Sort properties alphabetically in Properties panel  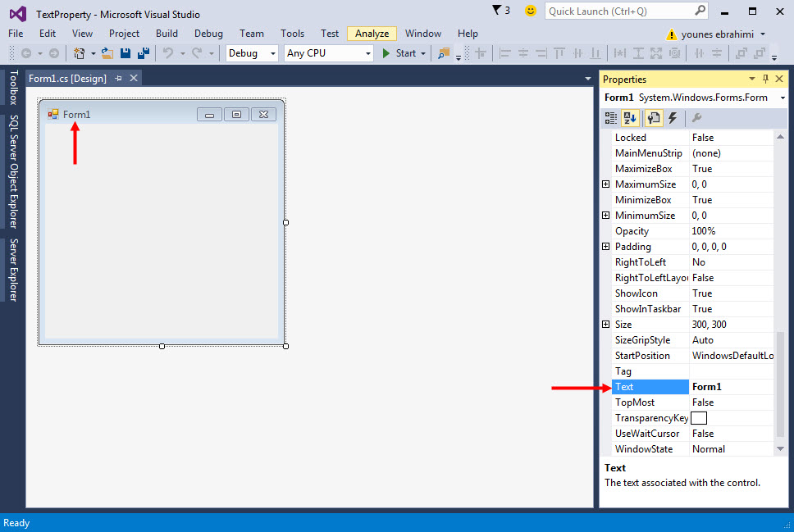coord(631,117)
